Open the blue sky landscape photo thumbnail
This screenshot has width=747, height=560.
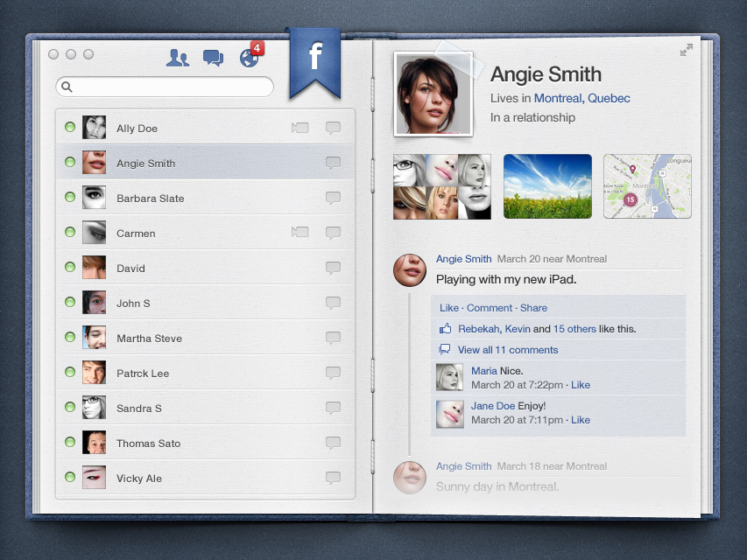click(x=547, y=186)
